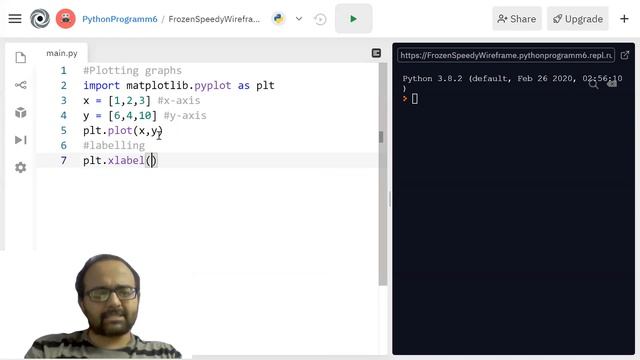640x360 pixels.
Task: Open the red user avatar profile
Action: pos(66,19)
